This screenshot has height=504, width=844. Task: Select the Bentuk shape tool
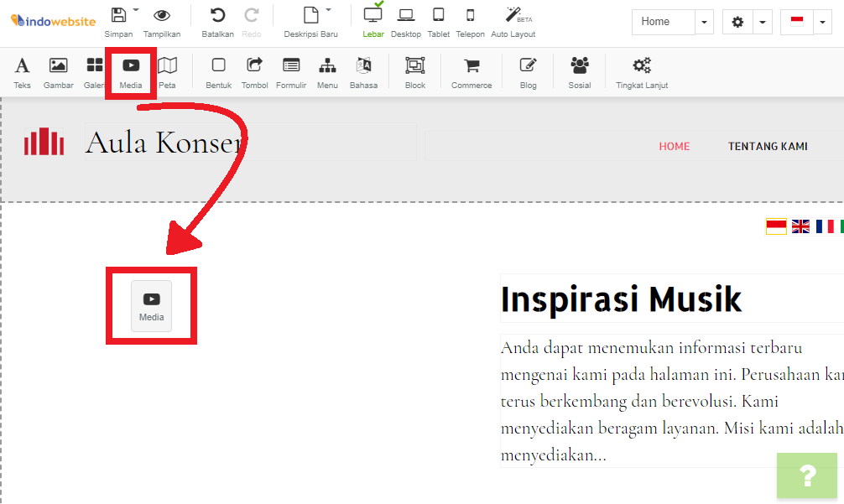[x=218, y=72]
